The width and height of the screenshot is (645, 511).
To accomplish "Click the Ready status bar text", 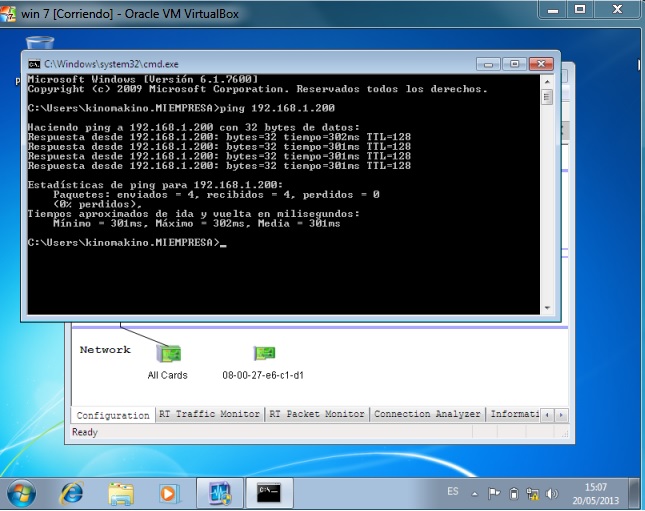I will 85,432.
